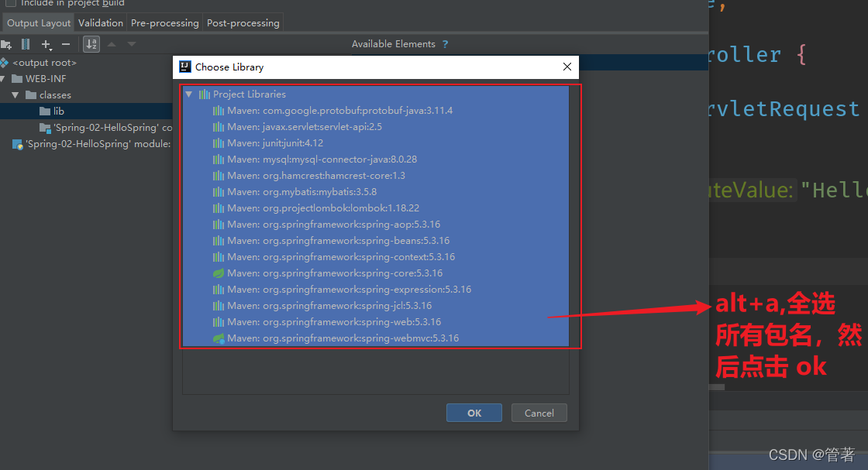The height and width of the screenshot is (470, 868).
Task: Click the mybatis:3.5.8 row text
Action: coord(301,192)
